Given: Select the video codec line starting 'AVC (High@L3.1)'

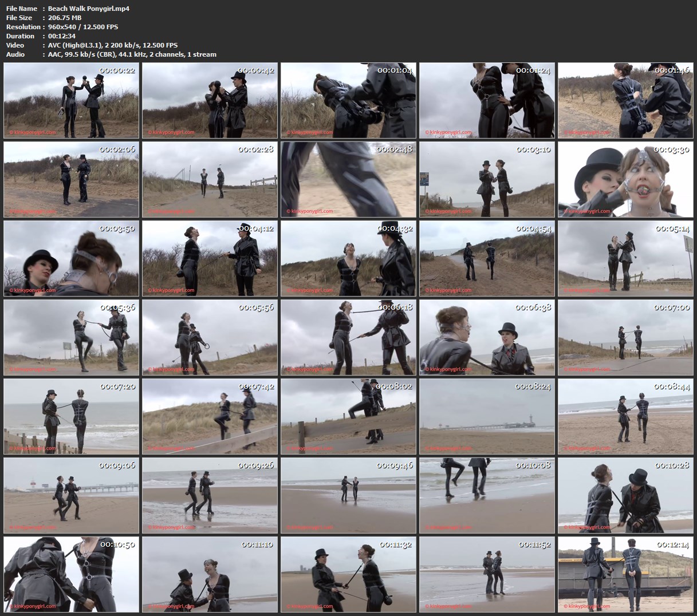Looking at the screenshot, I should (x=113, y=45).
